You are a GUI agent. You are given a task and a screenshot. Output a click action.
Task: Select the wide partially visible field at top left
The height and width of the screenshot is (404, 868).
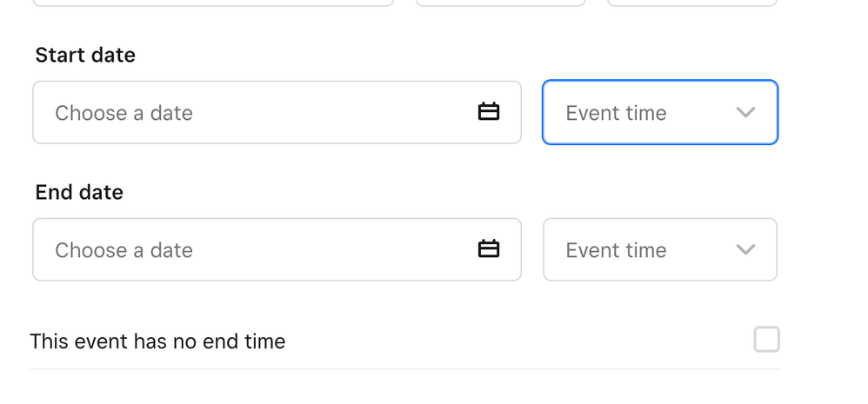(213, 3)
